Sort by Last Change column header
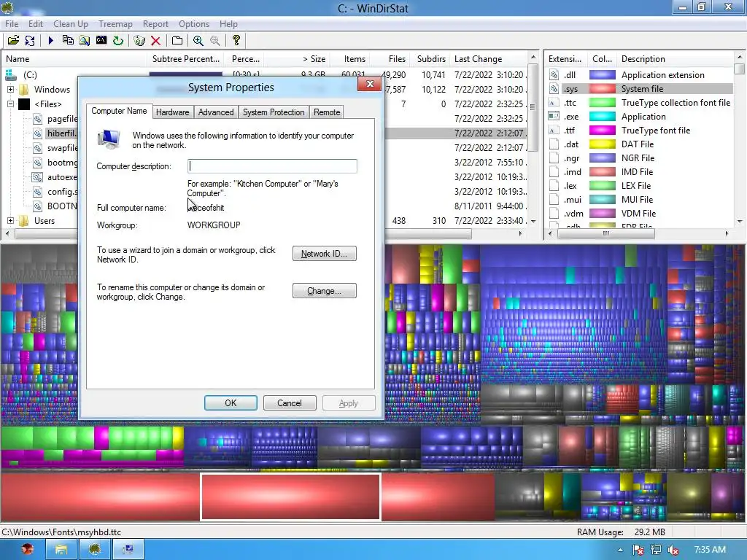The height and width of the screenshot is (560, 747). (488, 59)
